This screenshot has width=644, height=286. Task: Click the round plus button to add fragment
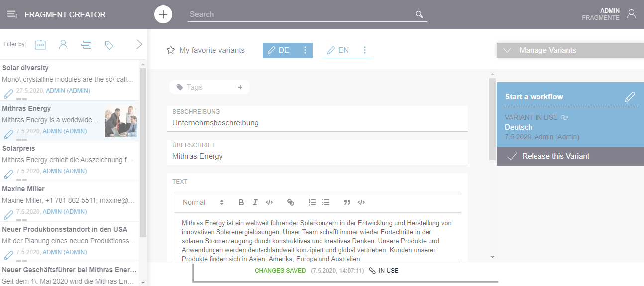(163, 14)
